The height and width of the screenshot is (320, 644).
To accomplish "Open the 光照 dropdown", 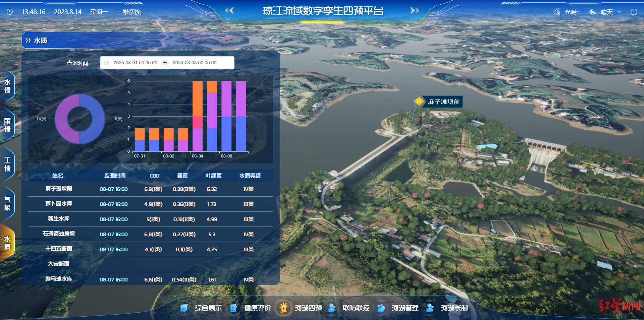I will point(572,12).
